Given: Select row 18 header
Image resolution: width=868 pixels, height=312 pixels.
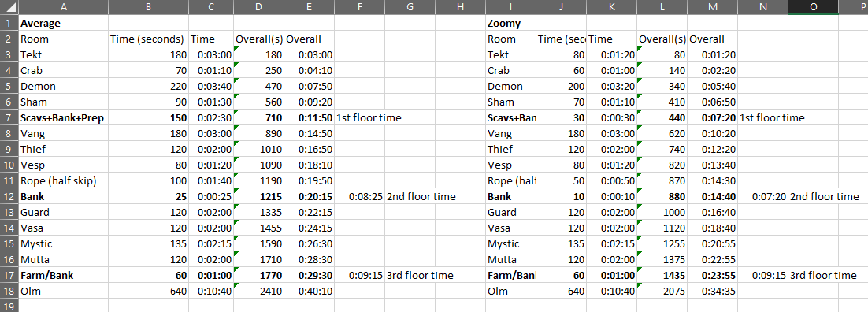Looking at the screenshot, I should [x=9, y=291].
